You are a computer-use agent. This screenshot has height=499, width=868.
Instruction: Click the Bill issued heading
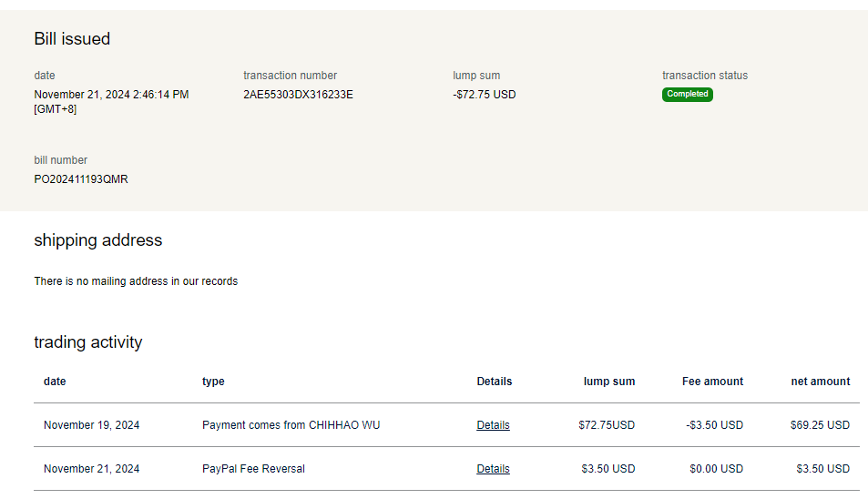point(72,39)
